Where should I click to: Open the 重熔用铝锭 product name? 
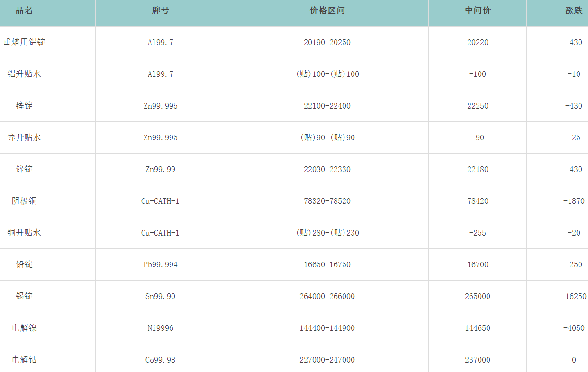pyautogui.click(x=24, y=42)
